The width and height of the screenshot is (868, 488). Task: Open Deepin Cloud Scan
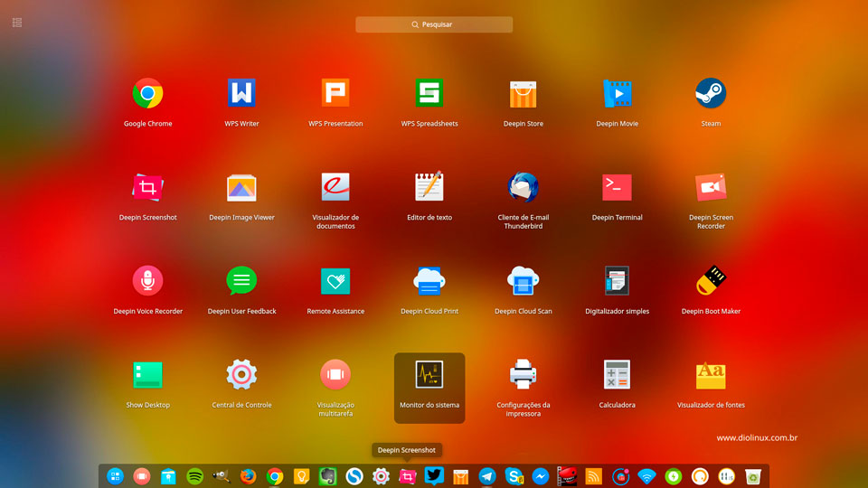(524, 281)
